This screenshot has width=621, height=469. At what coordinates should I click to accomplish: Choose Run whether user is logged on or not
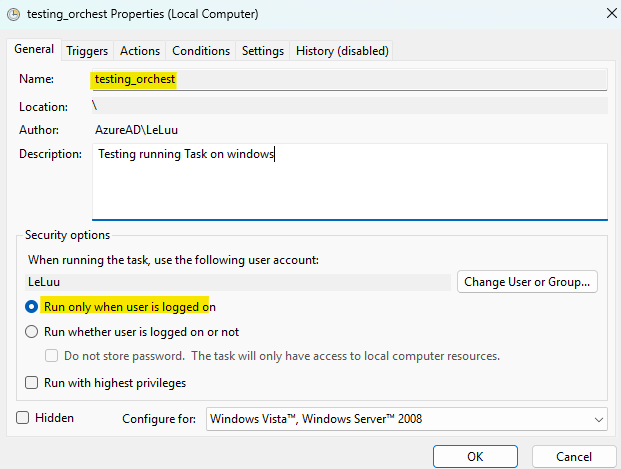point(33,332)
